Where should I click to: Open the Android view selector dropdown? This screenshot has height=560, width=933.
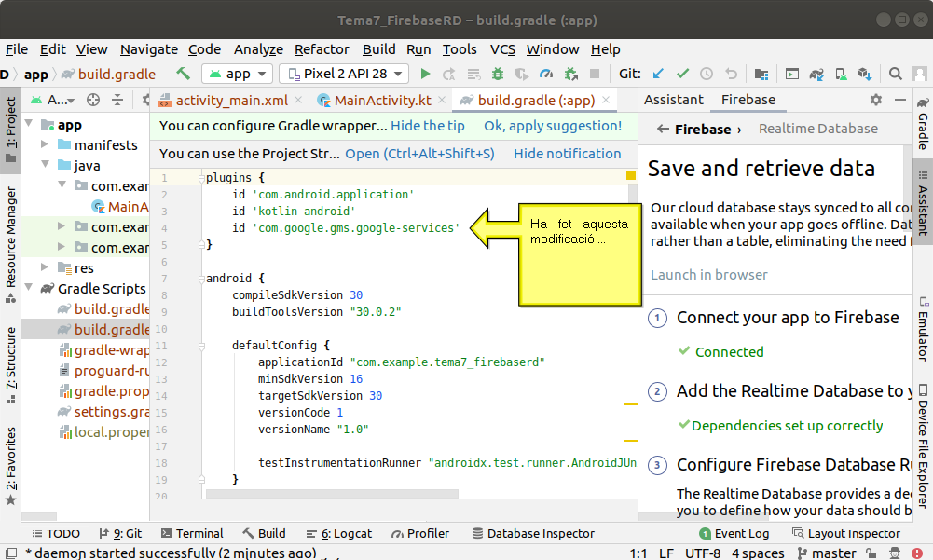click(52, 100)
